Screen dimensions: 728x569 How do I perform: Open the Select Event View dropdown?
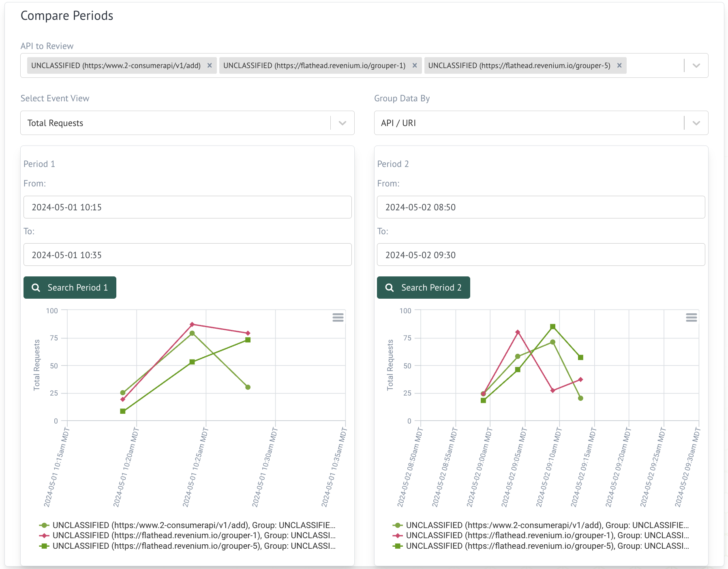click(342, 123)
